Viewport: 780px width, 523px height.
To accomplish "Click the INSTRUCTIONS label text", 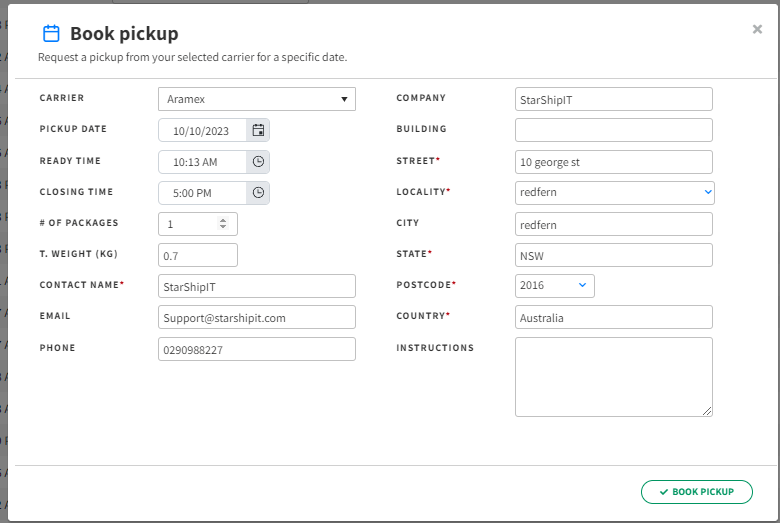I will 435,348.
